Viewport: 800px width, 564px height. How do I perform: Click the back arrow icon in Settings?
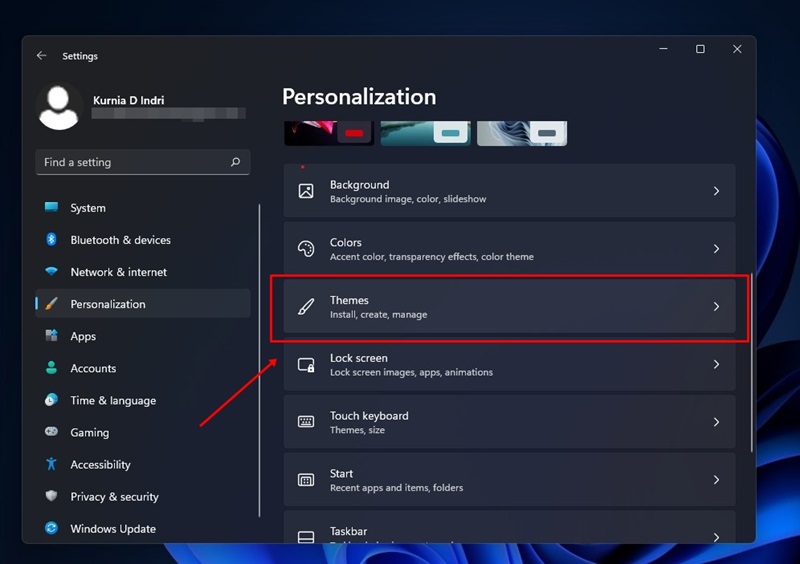[41, 55]
